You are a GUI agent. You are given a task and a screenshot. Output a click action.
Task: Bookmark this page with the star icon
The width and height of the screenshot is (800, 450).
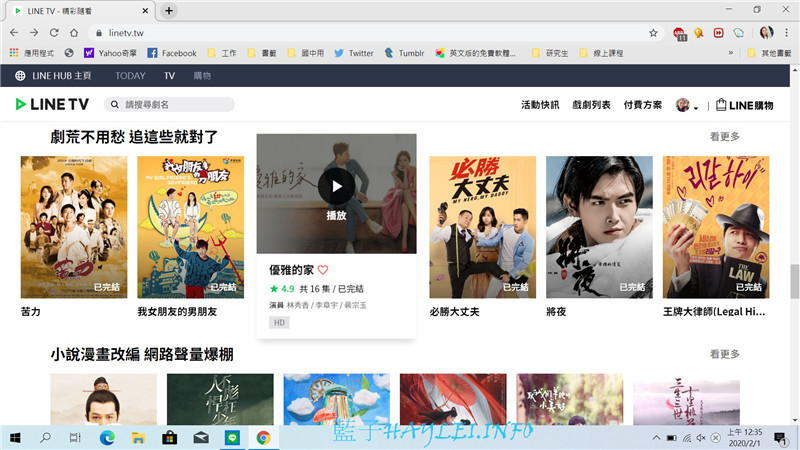click(653, 33)
